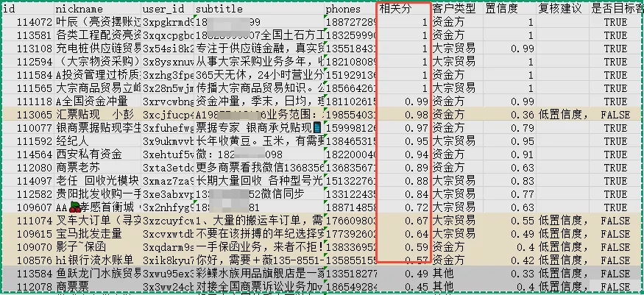Click 置信度 cell with value 0.77
This screenshot has height=295, width=644.
coord(509,193)
